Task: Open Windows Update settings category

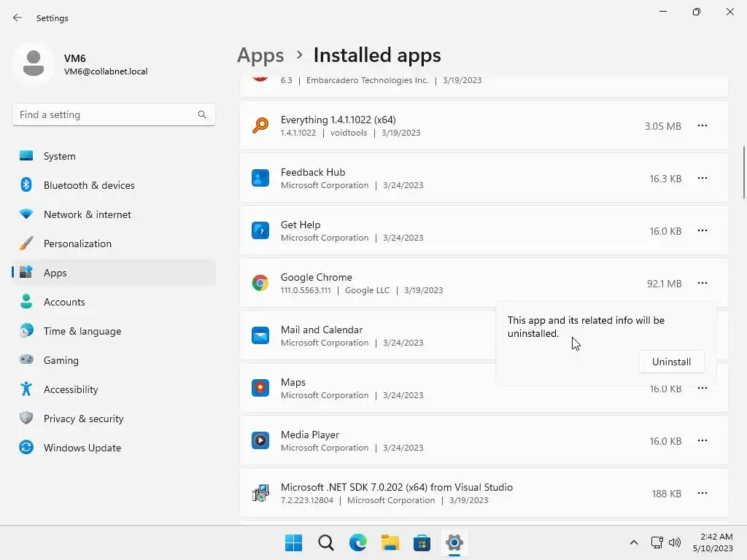Action: coord(82,448)
